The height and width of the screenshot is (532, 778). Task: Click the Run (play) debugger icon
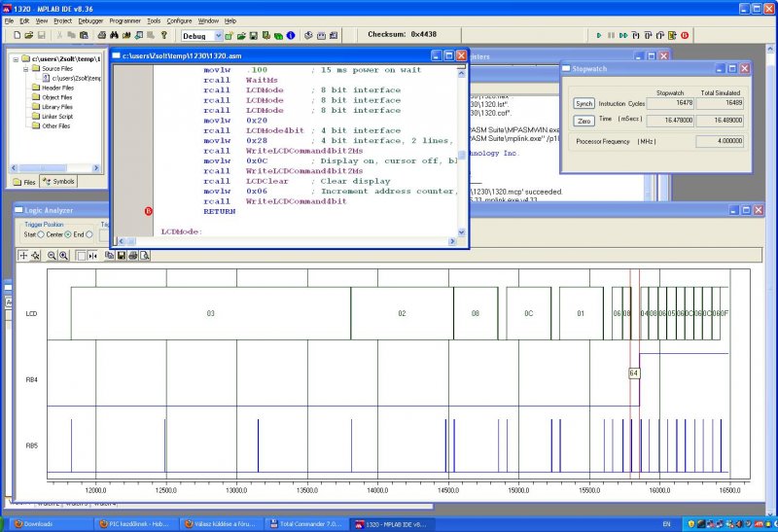[599, 35]
